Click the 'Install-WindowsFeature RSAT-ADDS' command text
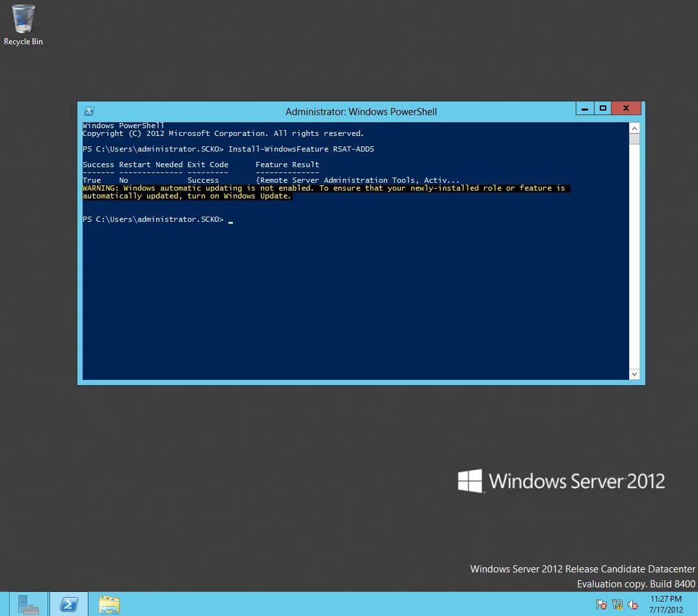698x616 pixels. 301,149
